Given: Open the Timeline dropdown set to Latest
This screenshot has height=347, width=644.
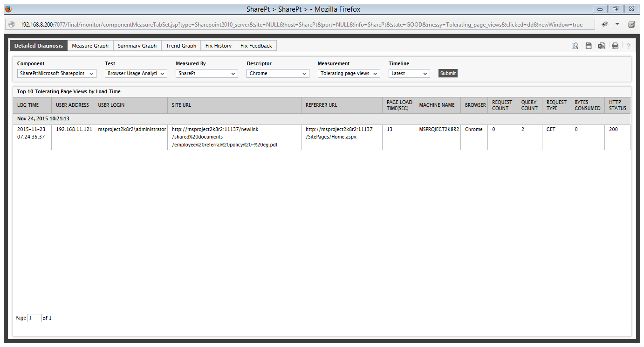Looking at the screenshot, I should coord(409,73).
